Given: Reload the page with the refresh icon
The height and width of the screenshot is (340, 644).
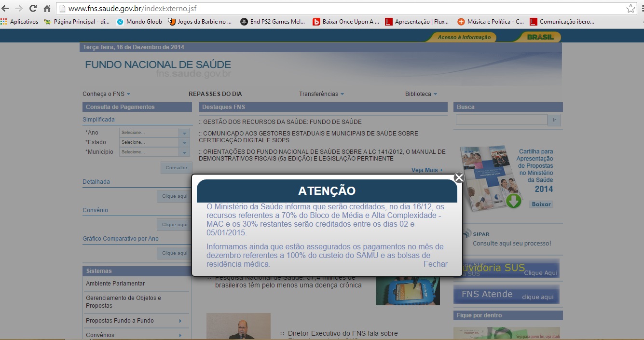Looking at the screenshot, I should pos(33,8).
